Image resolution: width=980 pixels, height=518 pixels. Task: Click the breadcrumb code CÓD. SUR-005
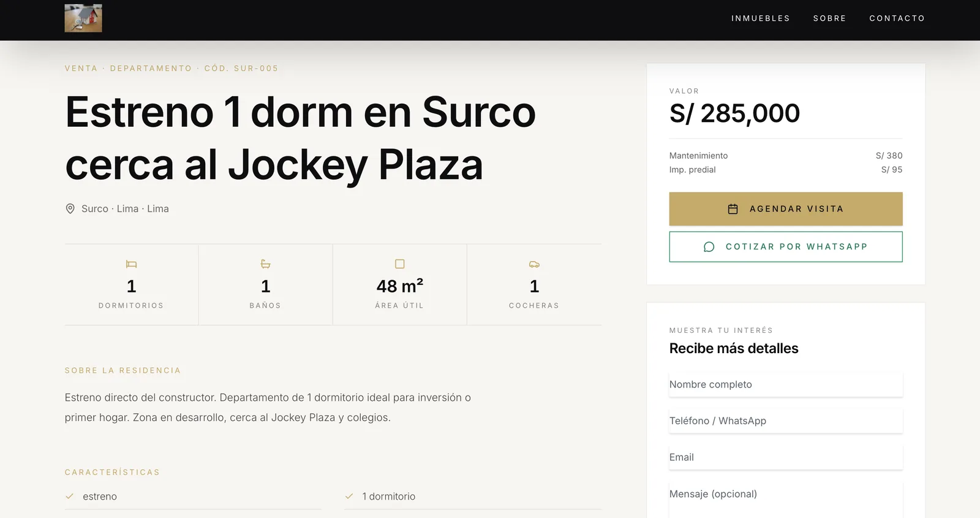(x=241, y=69)
